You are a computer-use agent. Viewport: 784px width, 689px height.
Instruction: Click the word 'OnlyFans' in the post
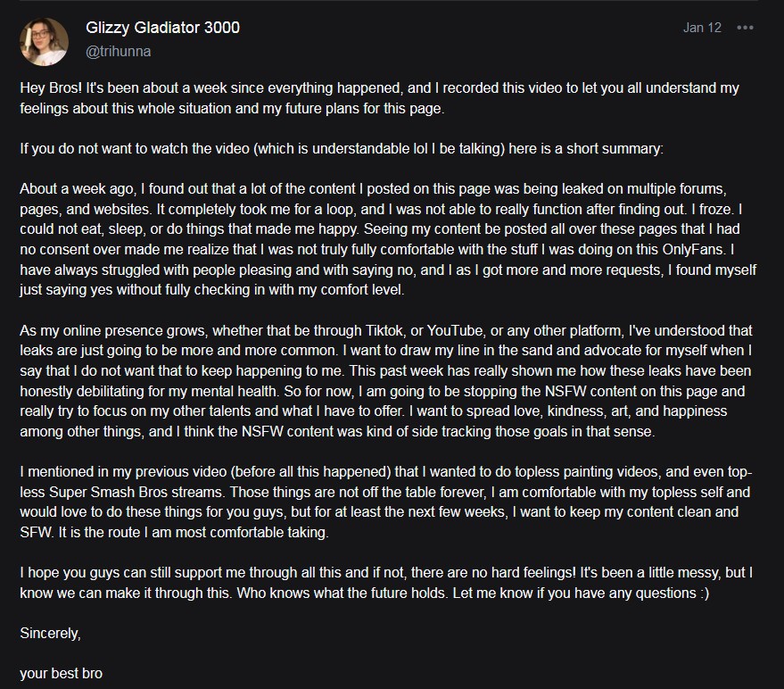[694, 249]
